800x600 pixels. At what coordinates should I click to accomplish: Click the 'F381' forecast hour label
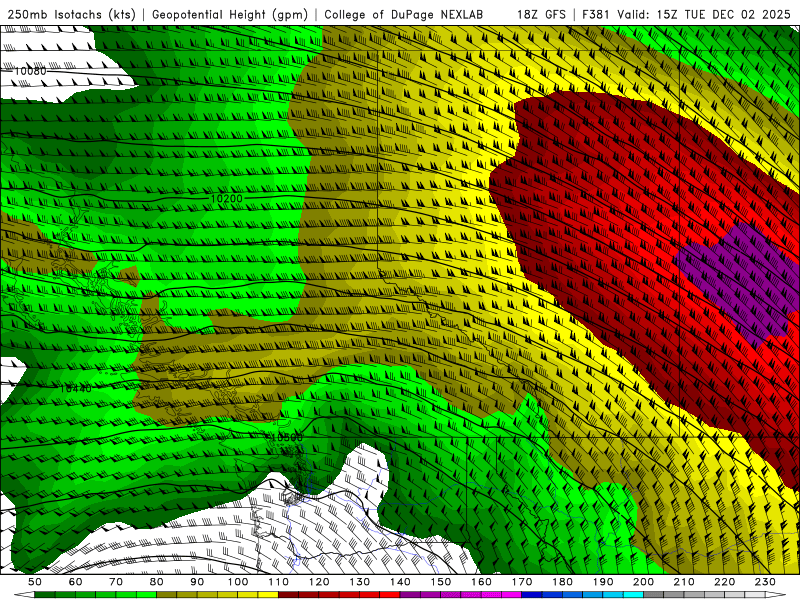click(595, 14)
